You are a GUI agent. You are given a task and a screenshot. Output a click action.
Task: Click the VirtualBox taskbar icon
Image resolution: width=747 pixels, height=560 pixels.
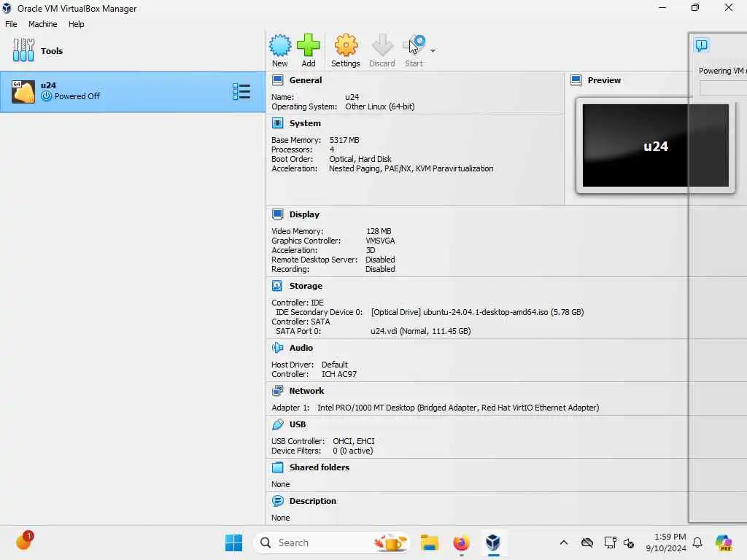[493, 542]
